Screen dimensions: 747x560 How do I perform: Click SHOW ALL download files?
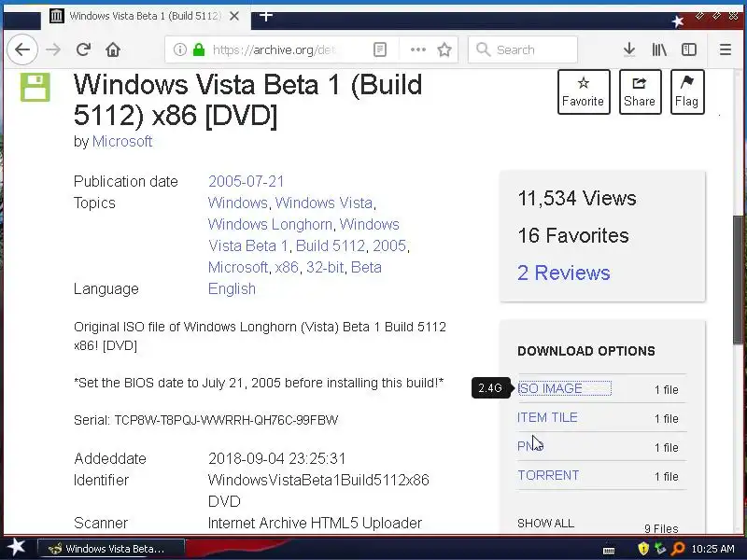(x=545, y=524)
